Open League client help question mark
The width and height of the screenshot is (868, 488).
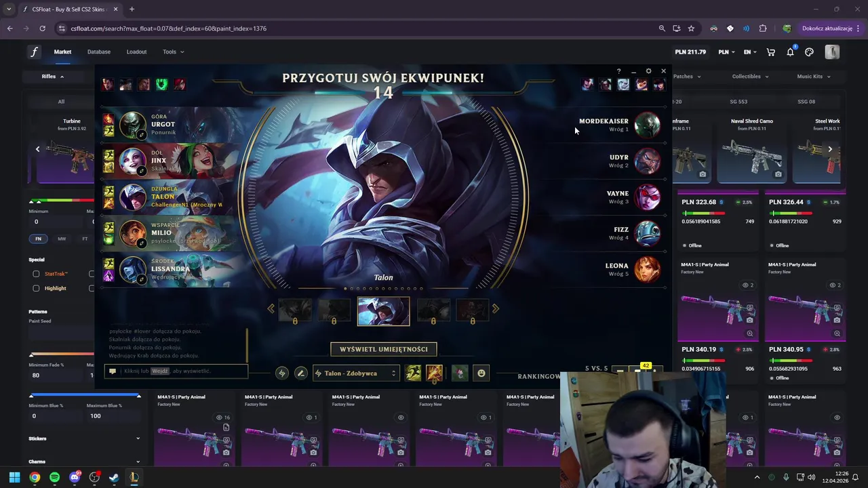click(x=618, y=71)
